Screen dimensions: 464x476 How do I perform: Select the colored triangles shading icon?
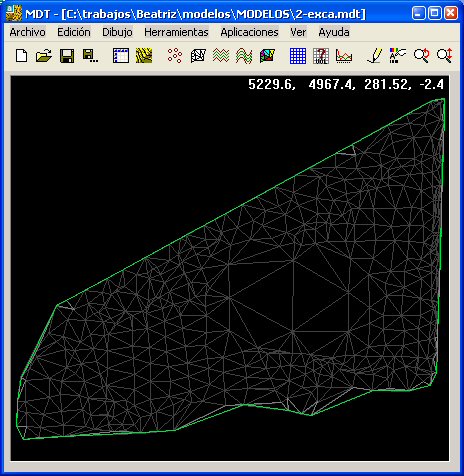pos(267,56)
